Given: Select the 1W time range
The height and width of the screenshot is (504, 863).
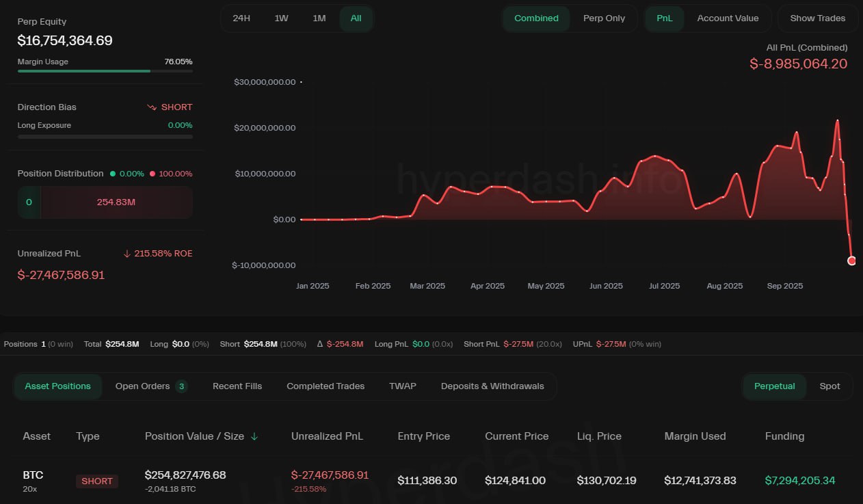Looking at the screenshot, I should click(x=281, y=18).
